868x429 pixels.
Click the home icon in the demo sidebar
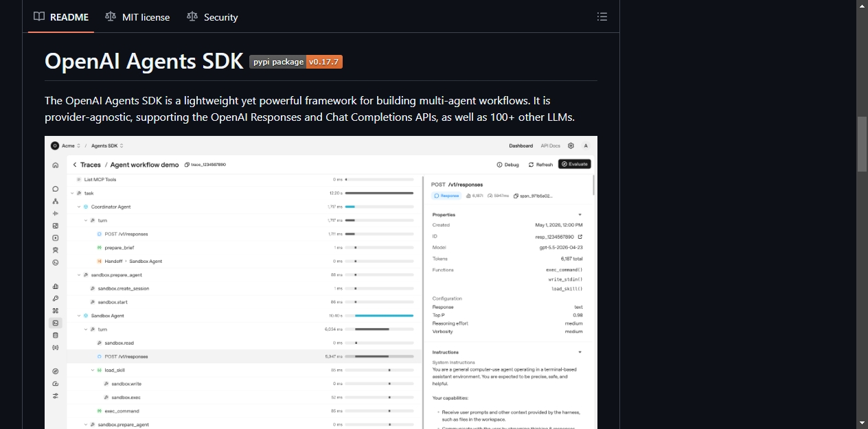pyautogui.click(x=56, y=165)
